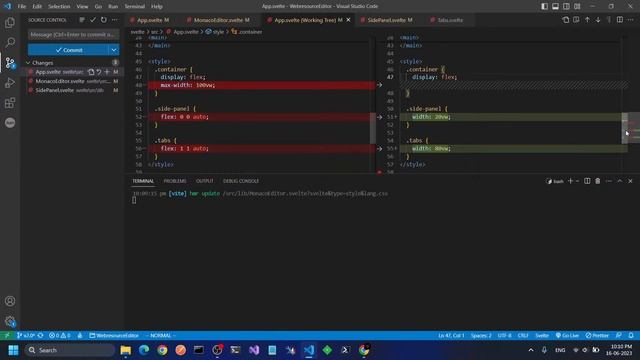Open the Accounts icon in activity bar
The image size is (640, 360).
pyautogui.click(x=10, y=301)
